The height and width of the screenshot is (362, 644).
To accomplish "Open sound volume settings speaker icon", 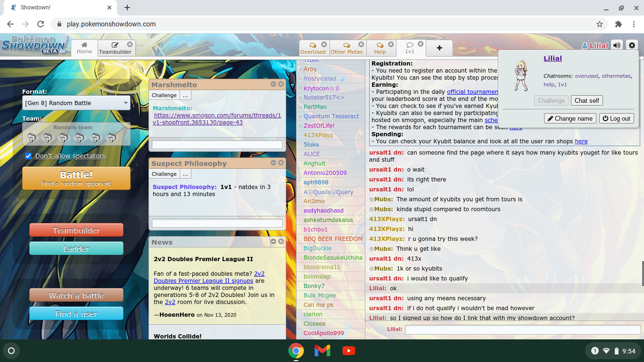I will (617, 46).
